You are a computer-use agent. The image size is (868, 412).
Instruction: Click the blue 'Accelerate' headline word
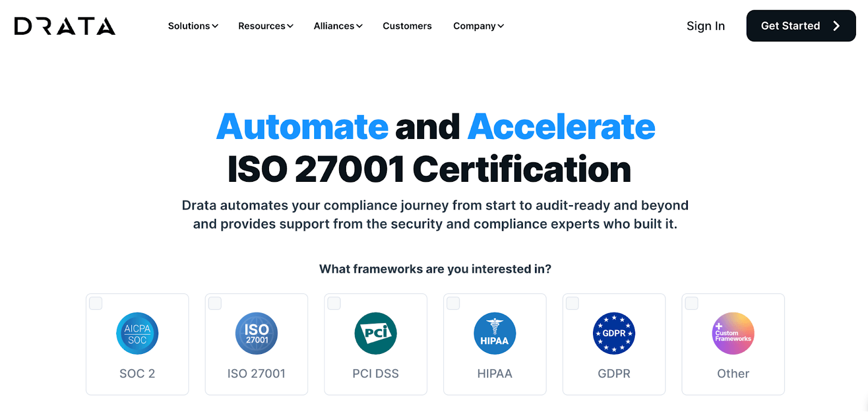pyautogui.click(x=561, y=126)
